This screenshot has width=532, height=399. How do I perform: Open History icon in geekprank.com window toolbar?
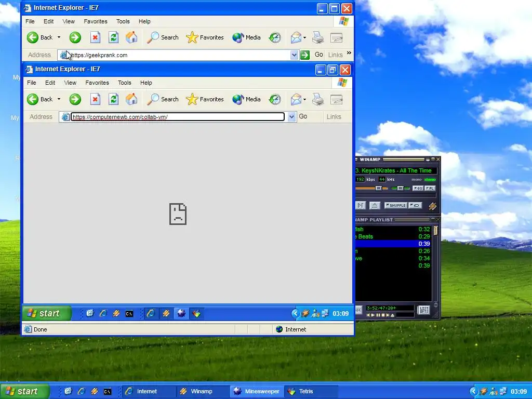[x=275, y=37]
